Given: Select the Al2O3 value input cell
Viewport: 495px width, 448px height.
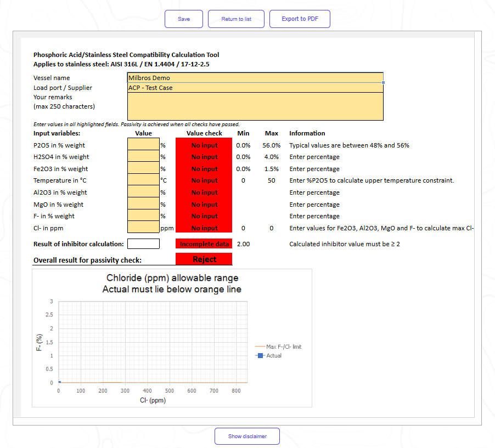Looking at the screenshot, I should [143, 191].
